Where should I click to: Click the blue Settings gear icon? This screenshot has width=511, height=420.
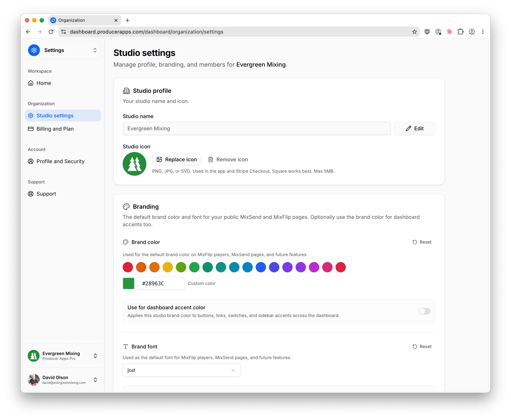pyautogui.click(x=34, y=50)
